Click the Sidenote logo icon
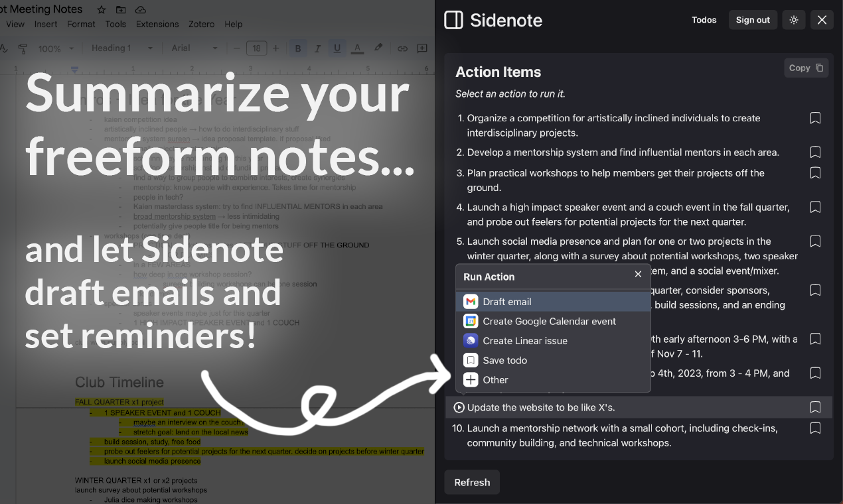The height and width of the screenshot is (504, 843). point(453,20)
